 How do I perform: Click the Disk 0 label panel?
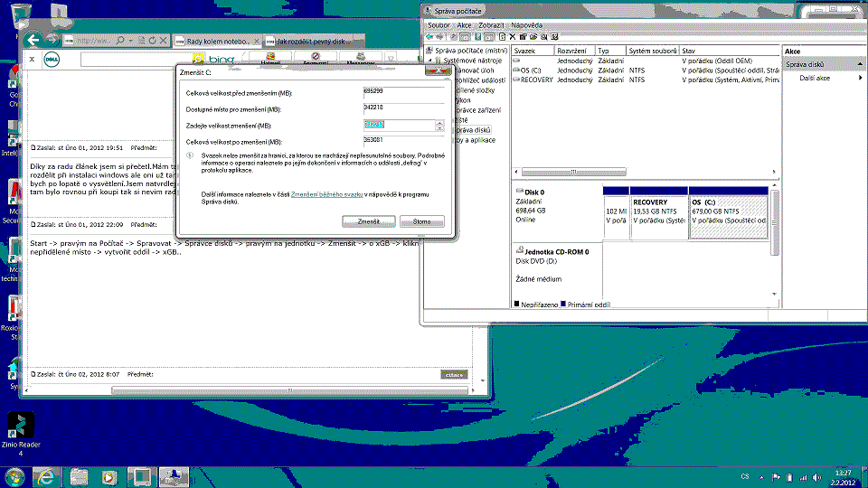pos(556,212)
